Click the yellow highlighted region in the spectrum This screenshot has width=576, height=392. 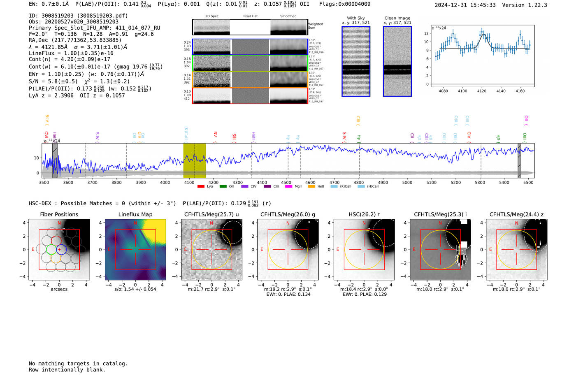tap(194, 160)
